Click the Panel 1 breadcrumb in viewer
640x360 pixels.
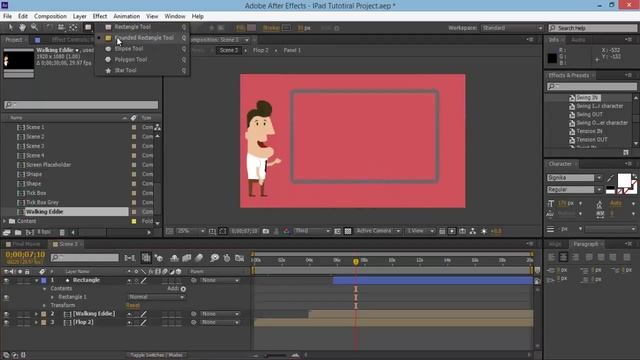coord(292,50)
